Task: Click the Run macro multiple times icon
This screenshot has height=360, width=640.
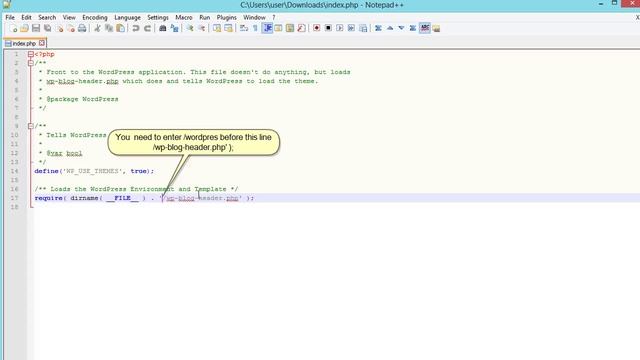Action: pyautogui.click(x=351, y=28)
